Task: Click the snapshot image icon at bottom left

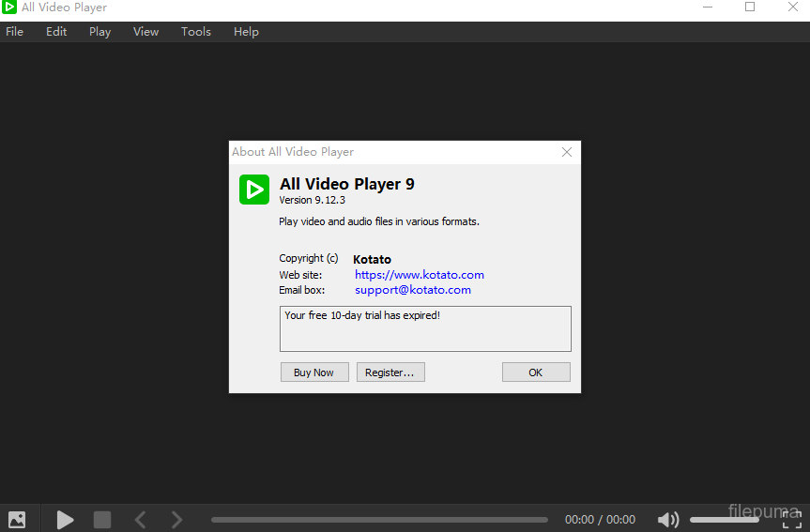Action: [17, 519]
